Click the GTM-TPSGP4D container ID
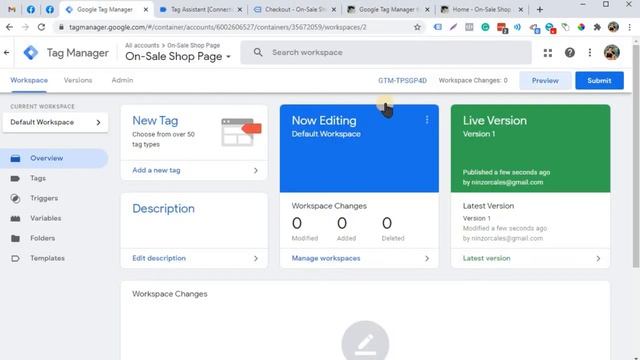 pyautogui.click(x=402, y=81)
